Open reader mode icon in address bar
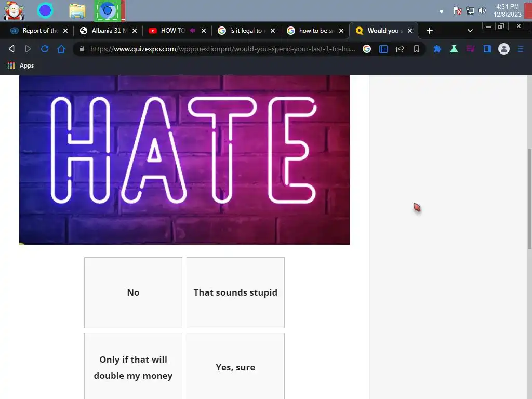The width and height of the screenshot is (532, 399). (x=383, y=49)
